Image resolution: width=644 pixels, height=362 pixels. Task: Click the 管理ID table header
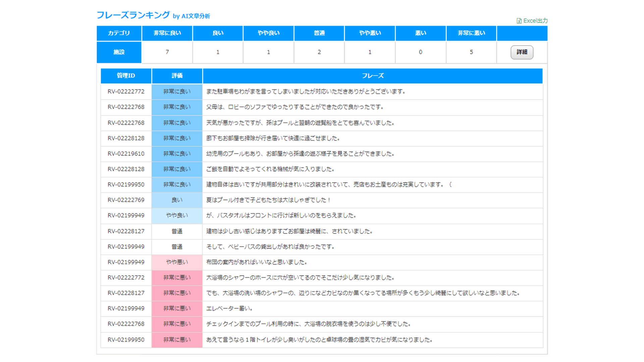click(126, 76)
